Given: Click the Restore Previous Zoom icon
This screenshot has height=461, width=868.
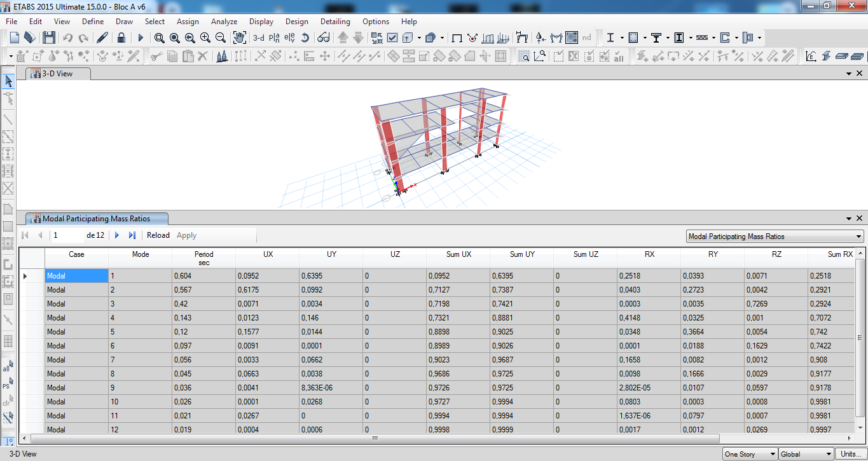Looking at the screenshot, I should tap(190, 38).
